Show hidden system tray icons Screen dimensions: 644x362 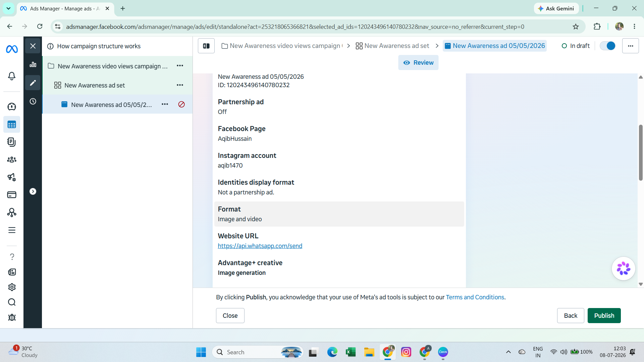(508, 352)
